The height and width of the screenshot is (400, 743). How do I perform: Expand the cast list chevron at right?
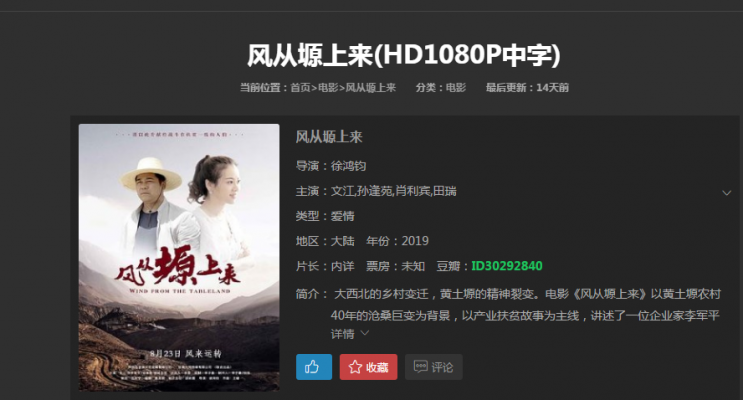point(726,193)
